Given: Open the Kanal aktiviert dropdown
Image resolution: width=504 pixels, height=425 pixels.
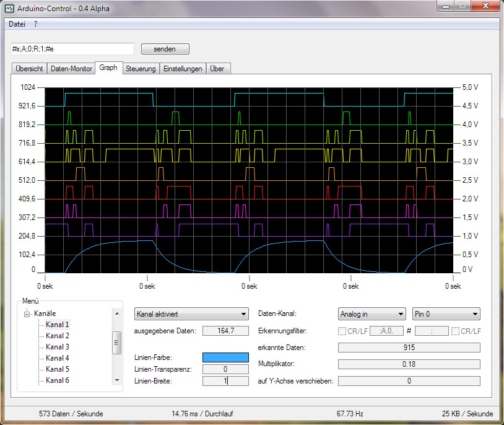Looking at the screenshot, I should pyautogui.click(x=191, y=314).
